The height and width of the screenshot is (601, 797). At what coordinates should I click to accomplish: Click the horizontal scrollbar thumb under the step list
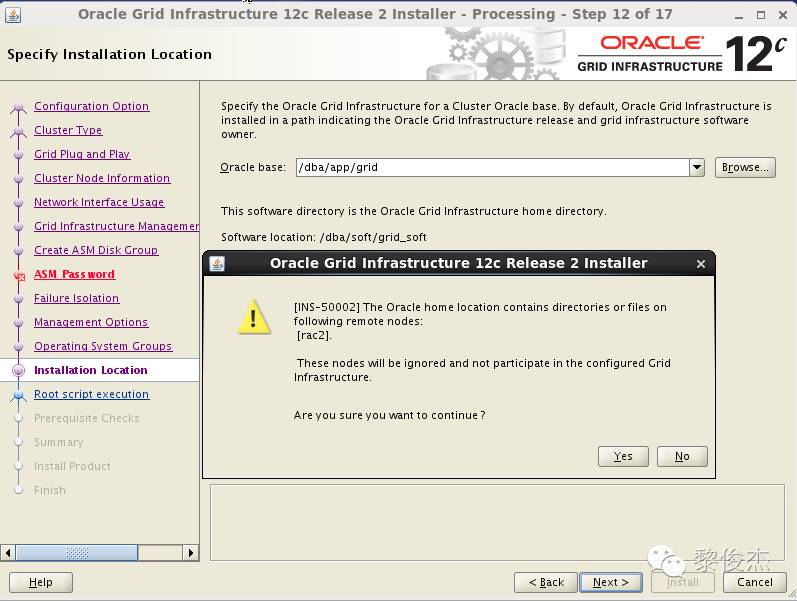(x=77, y=553)
